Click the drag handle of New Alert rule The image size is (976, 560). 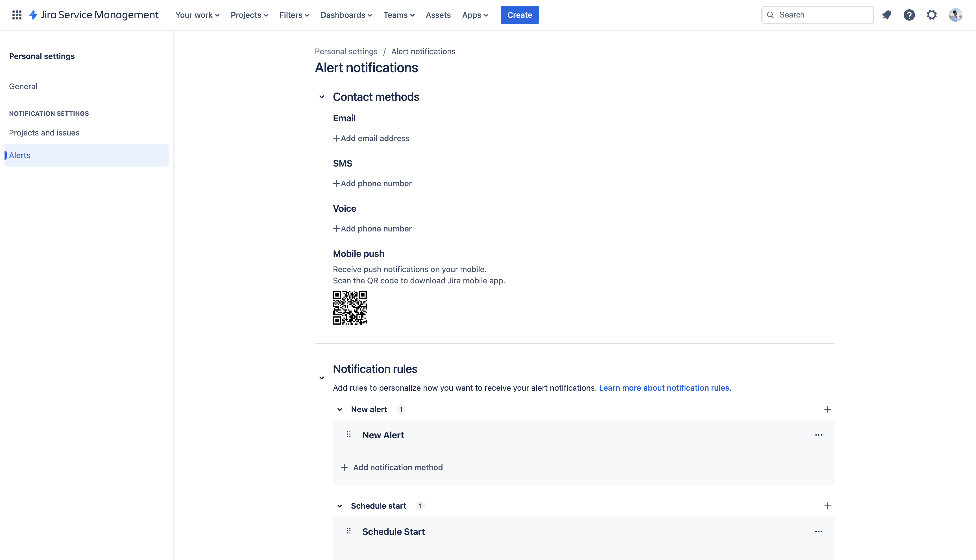pos(348,435)
